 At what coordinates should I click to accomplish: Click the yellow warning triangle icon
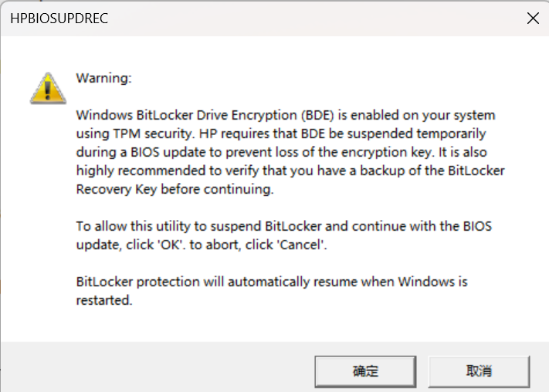[x=48, y=89]
